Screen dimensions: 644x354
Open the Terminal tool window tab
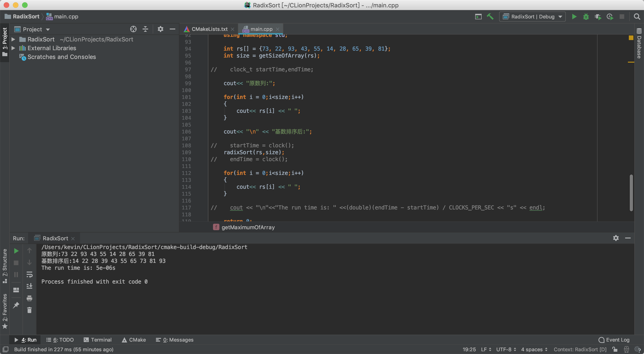click(x=98, y=340)
